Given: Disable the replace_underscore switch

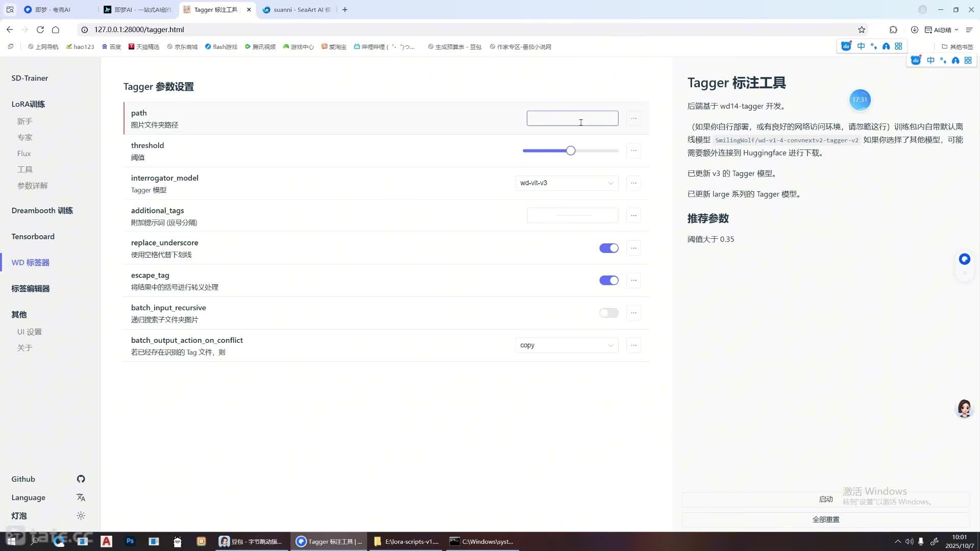Looking at the screenshot, I should 608,248.
